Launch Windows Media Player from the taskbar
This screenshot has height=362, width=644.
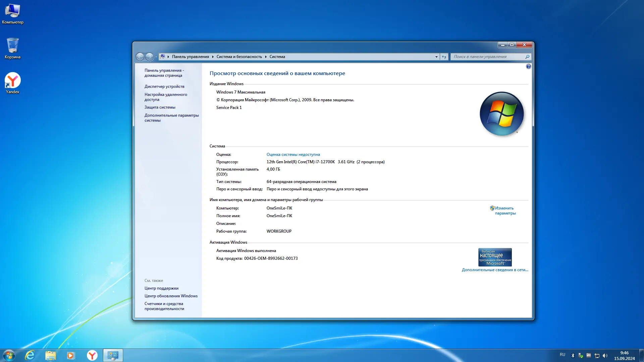click(71, 355)
